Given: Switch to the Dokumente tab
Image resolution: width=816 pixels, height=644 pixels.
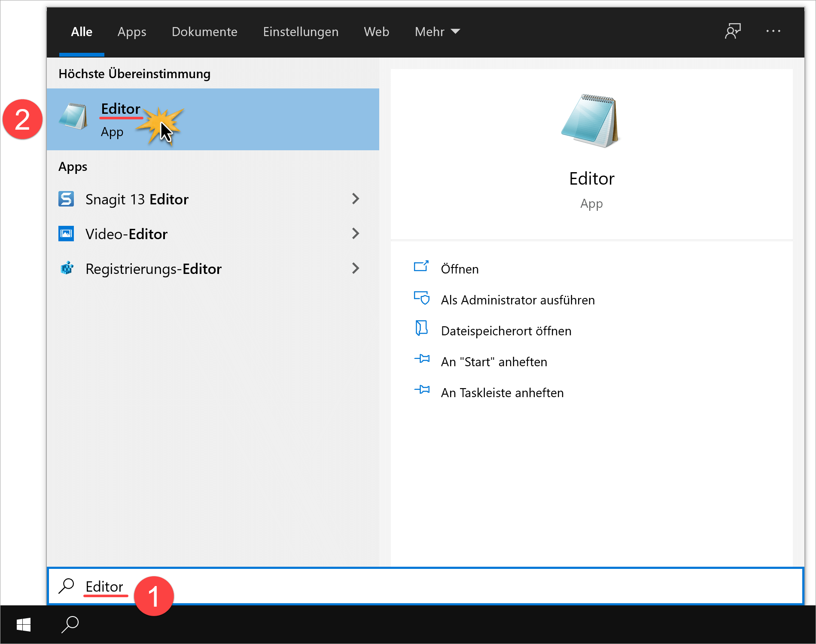Looking at the screenshot, I should [204, 32].
